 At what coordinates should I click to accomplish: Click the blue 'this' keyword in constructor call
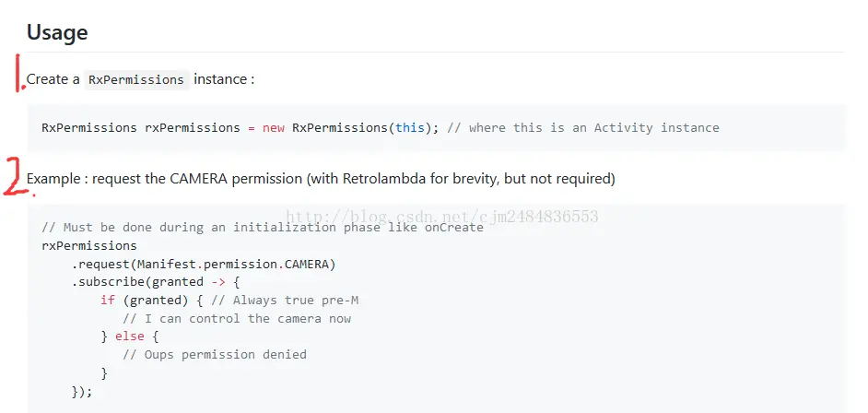410,128
